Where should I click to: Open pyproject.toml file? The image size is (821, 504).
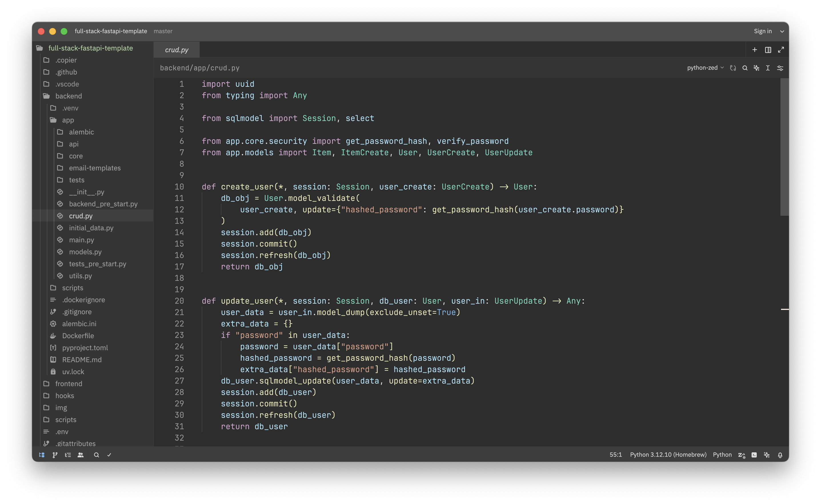pyautogui.click(x=93, y=348)
